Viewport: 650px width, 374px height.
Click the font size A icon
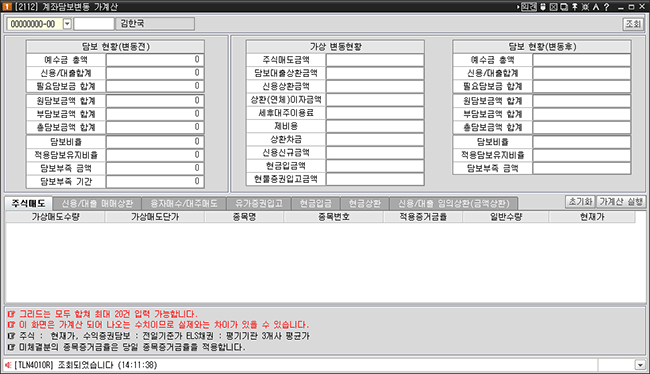pos(596,7)
